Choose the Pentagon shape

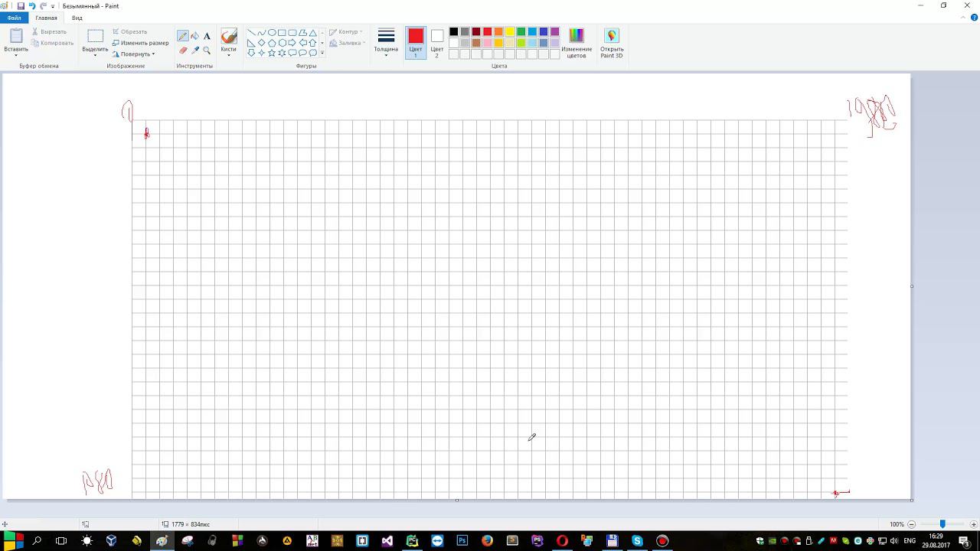[x=272, y=43]
